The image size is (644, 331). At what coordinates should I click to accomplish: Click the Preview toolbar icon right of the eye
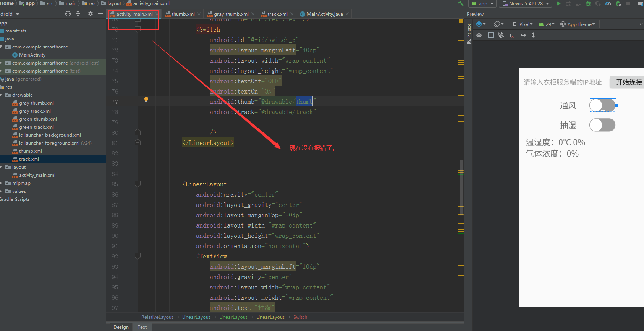[x=491, y=35]
